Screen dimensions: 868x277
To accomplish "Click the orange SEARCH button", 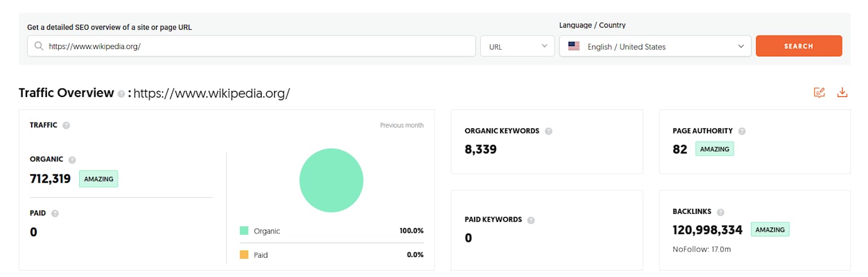I will tap(798, 46).
